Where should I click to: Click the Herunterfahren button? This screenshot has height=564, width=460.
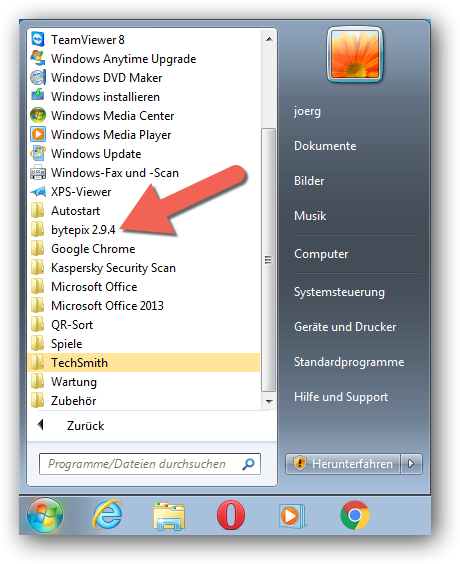tap(343, 464)
